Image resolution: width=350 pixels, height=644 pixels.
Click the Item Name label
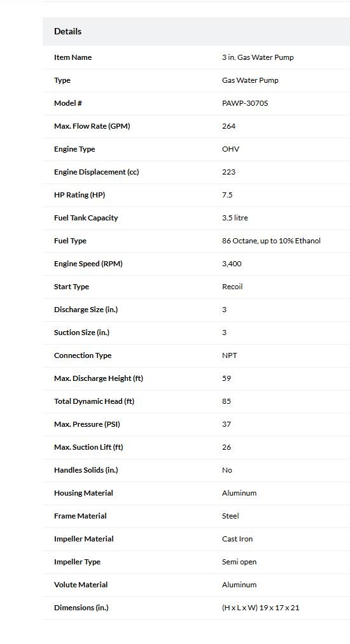point(73,57)
